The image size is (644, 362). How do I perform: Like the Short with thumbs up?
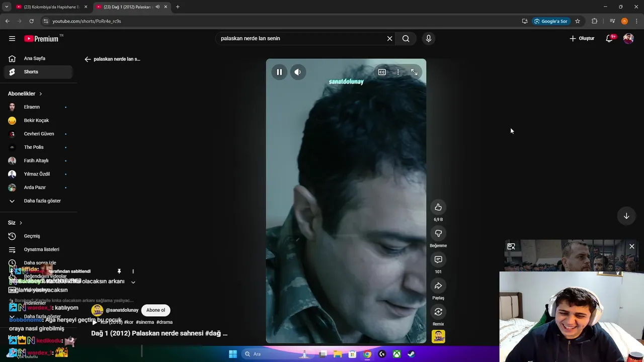(x=438, y=207)
